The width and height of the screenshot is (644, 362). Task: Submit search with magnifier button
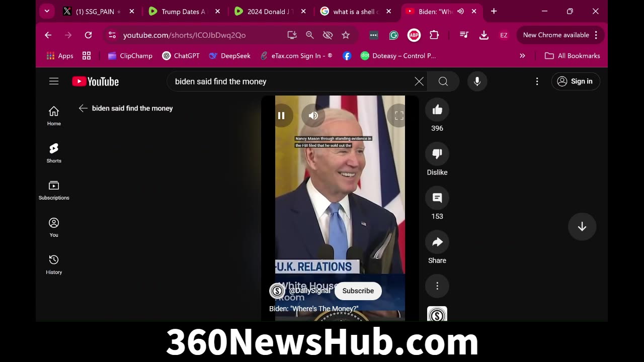point(443,81)
